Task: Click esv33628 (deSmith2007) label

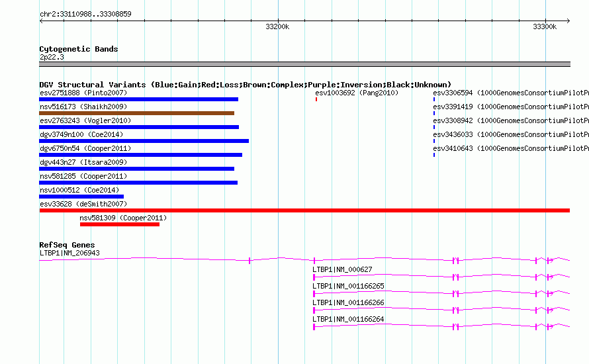Action: click(83, 204)
